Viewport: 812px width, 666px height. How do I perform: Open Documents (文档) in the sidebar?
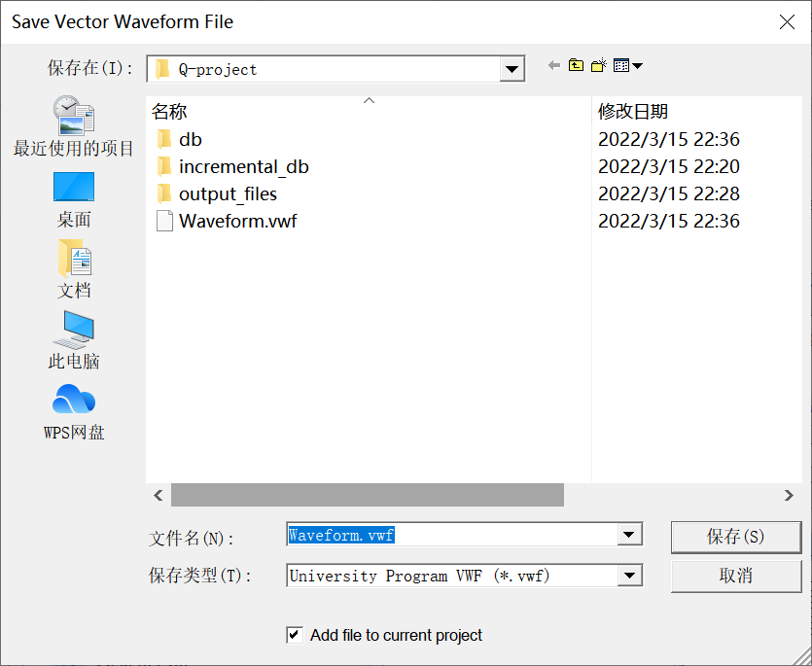point(74,269)
